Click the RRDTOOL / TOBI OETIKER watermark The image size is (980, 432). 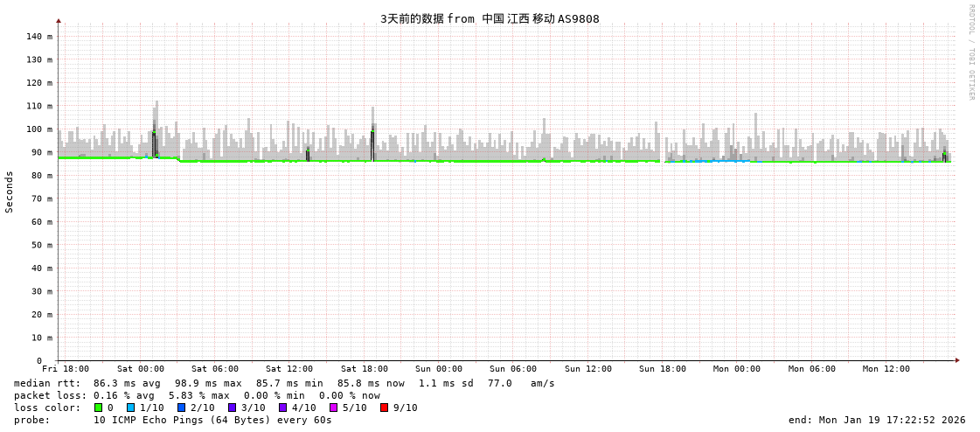coord(970,52)
